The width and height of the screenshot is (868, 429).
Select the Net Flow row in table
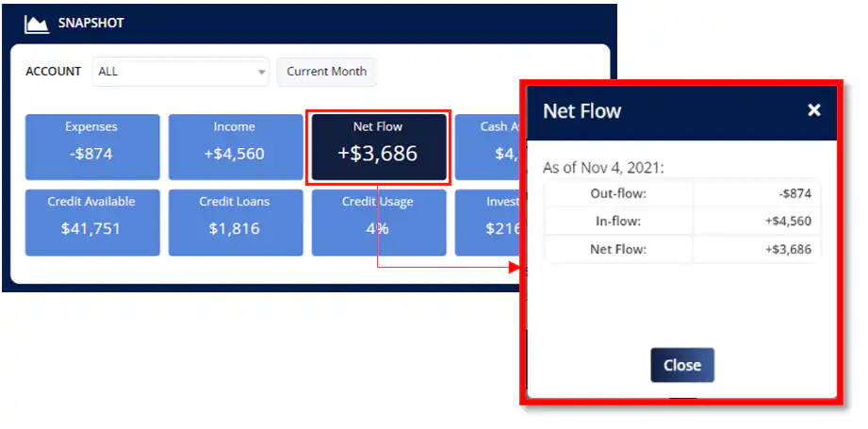coord(618,249)
